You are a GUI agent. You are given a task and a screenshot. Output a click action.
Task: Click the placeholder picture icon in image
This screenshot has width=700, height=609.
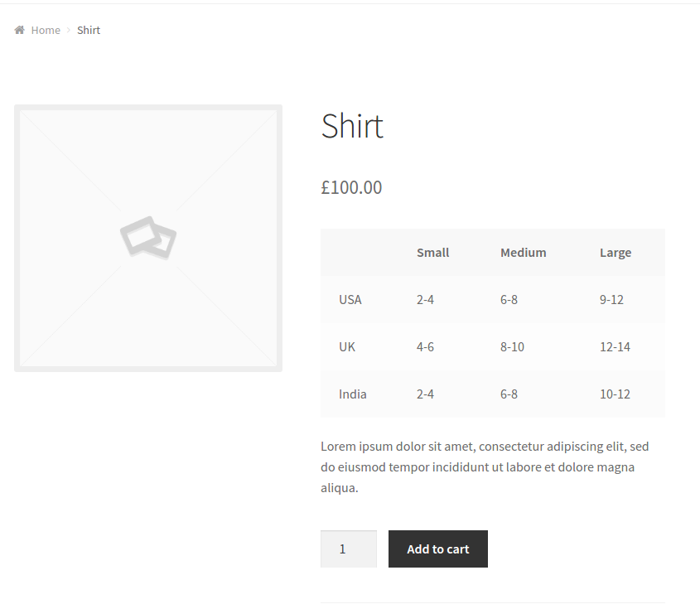(x=148, y=238)
